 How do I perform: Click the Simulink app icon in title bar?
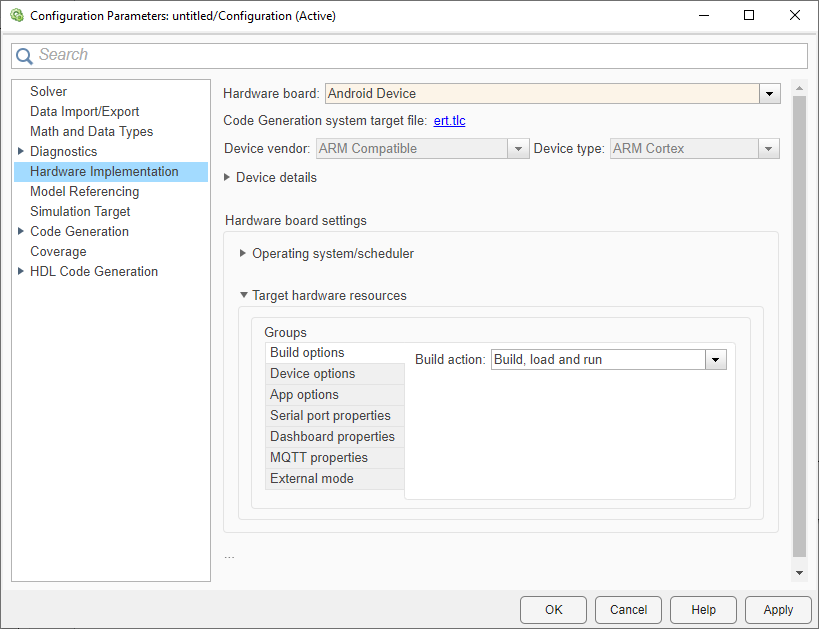16,16
